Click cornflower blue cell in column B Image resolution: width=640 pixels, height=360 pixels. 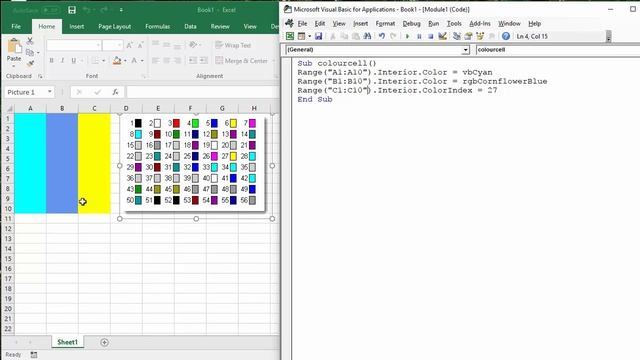62,163
